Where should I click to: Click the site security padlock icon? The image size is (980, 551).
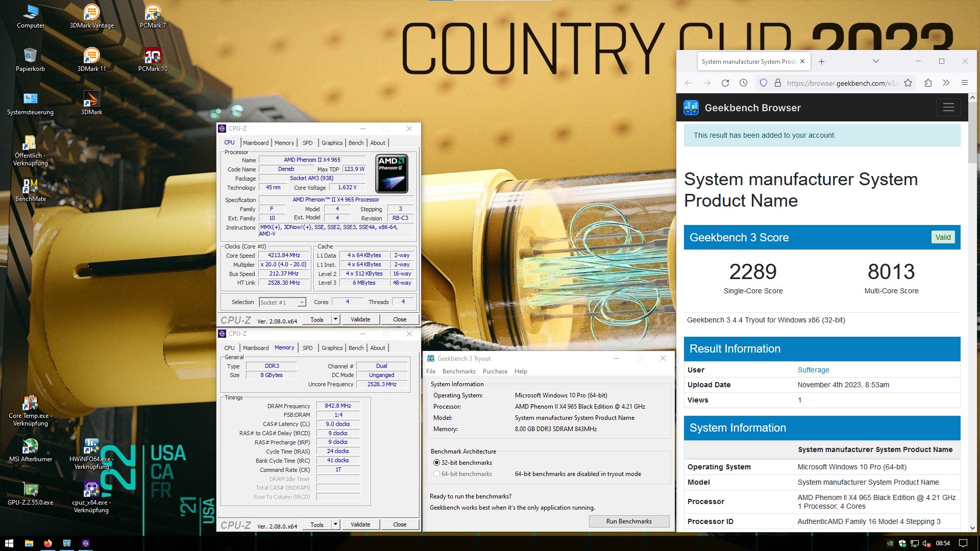778,83
